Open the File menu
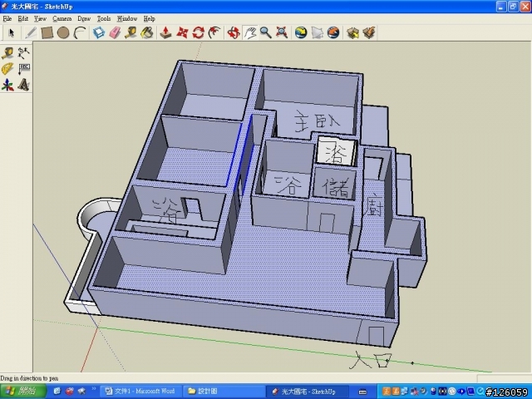Screen dimensions: 532x399 [x=7, y=18]
